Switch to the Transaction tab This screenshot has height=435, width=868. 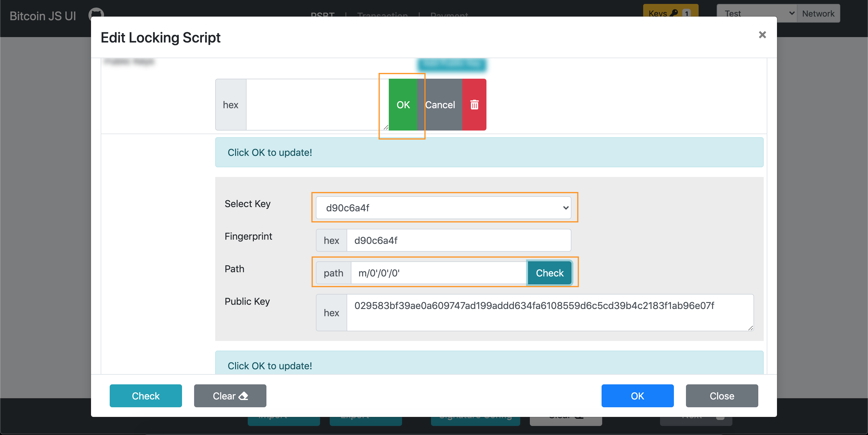(382, 15)
